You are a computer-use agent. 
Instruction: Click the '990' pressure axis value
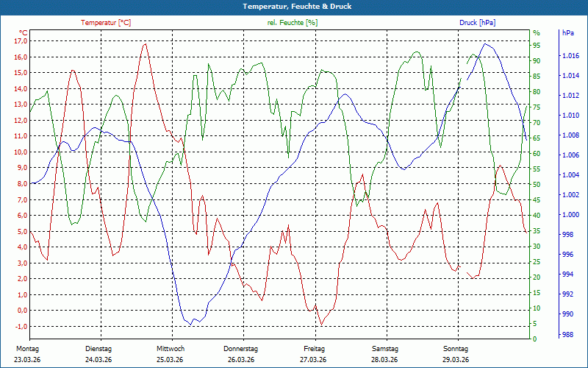click(x=567, y=314)
